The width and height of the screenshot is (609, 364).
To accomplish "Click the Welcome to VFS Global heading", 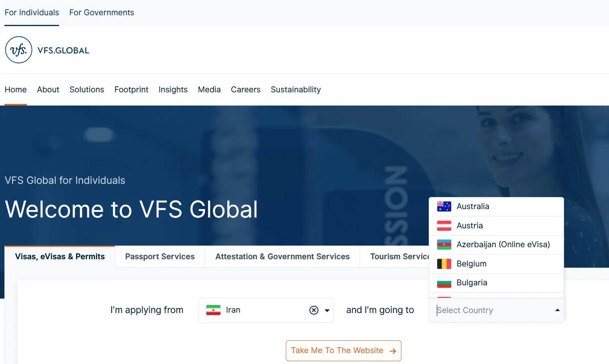I will point(131,209).
